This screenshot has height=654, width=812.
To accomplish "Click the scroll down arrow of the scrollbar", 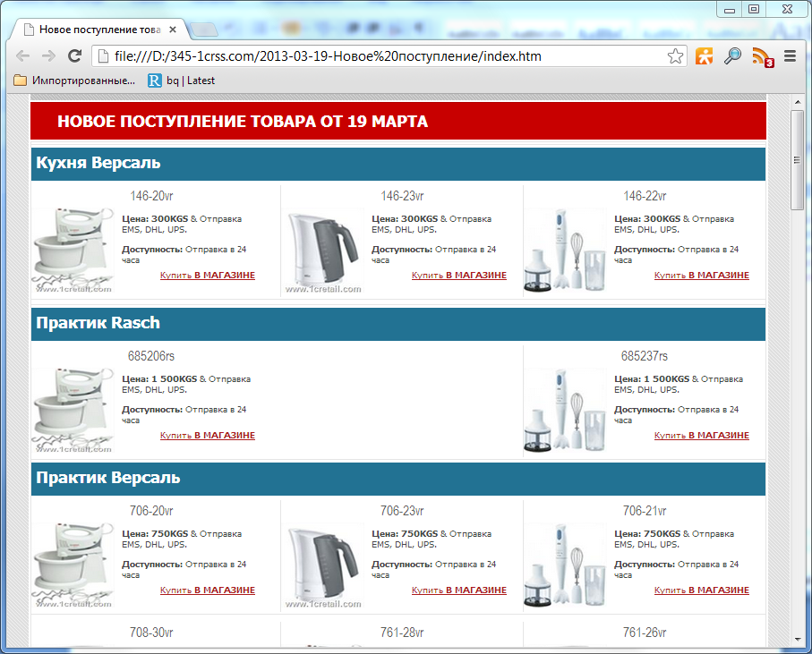I will pos(797,640).
